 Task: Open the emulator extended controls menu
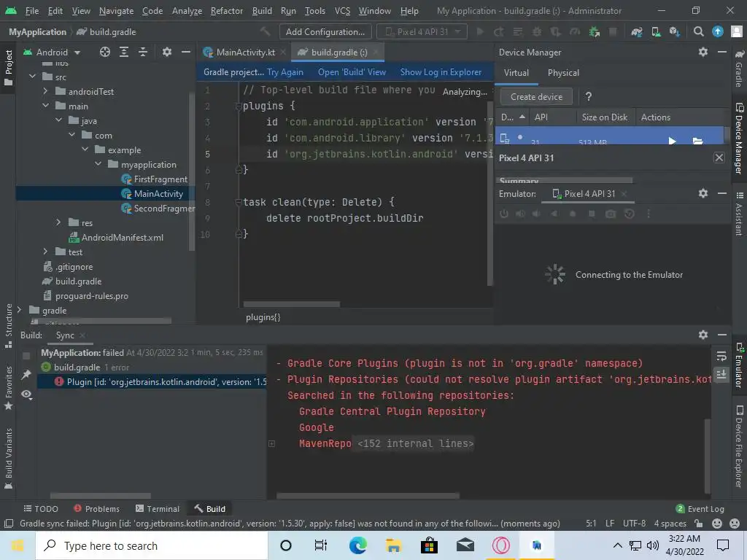649,214
